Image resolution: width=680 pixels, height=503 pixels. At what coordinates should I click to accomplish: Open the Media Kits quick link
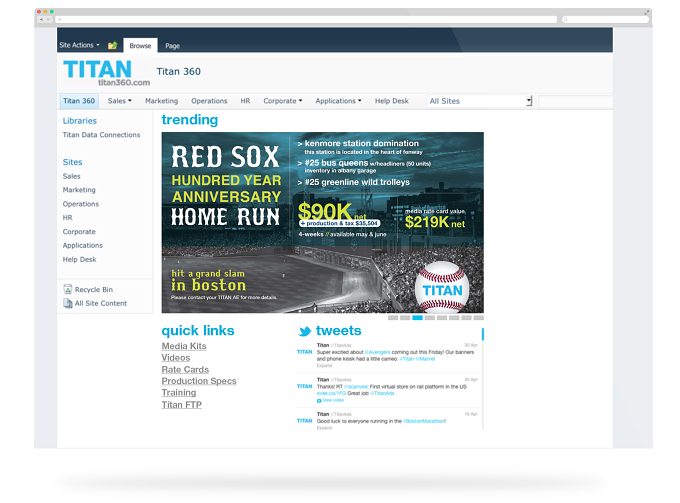coord(184,346)
